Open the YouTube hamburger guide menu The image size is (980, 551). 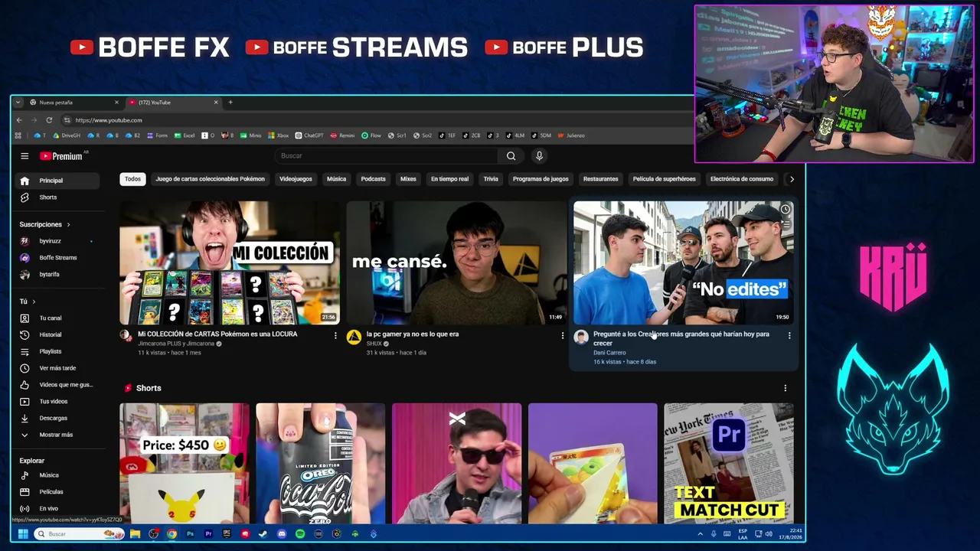(24, 156)
